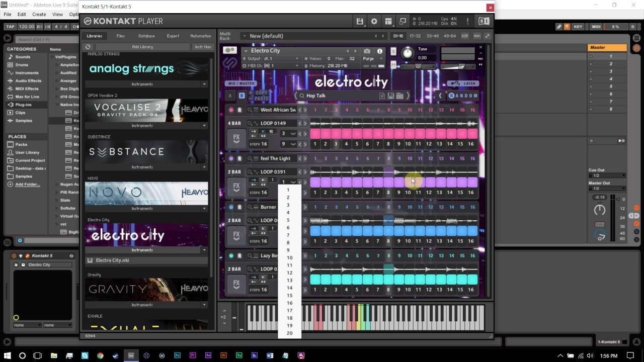Click the NI logo button in Kontakt

pyautogui.click(x=484, y=21)
